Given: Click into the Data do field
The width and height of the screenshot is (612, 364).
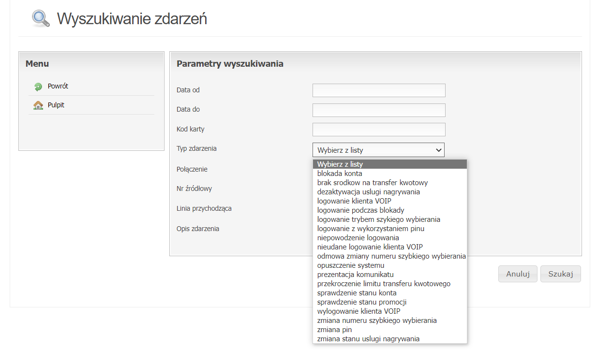Looking at the screenshot, I should tap(379, 110).
